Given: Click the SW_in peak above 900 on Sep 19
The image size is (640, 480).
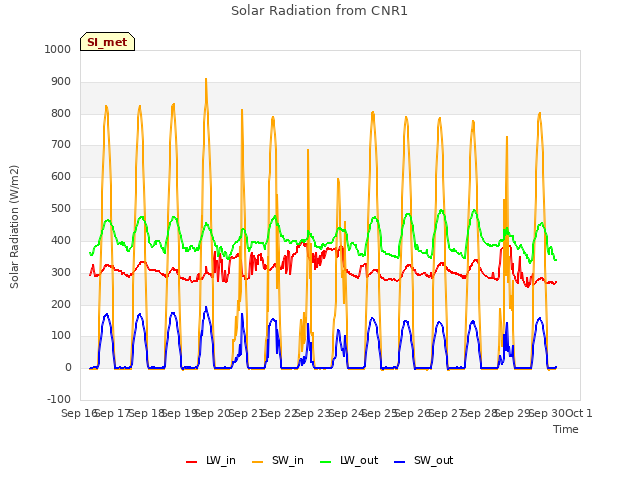Looking at the screenshot, I should coord(206,79).
